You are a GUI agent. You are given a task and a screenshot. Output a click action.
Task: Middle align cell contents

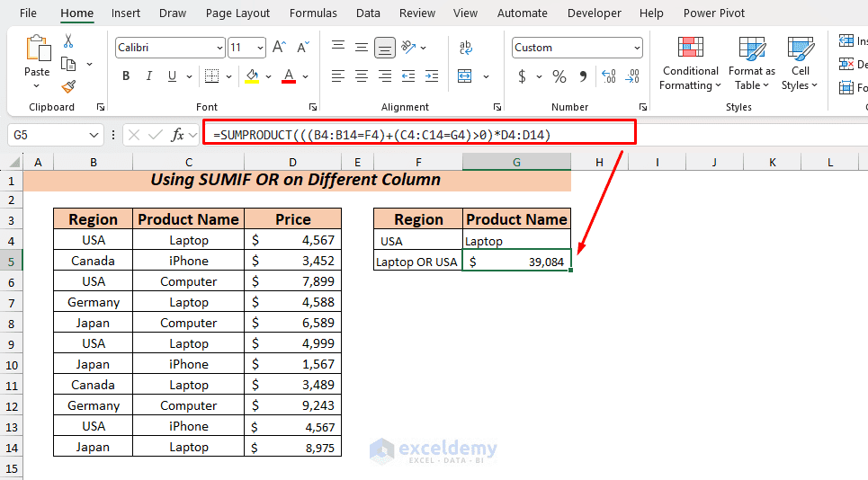click(x=362, y=48)
